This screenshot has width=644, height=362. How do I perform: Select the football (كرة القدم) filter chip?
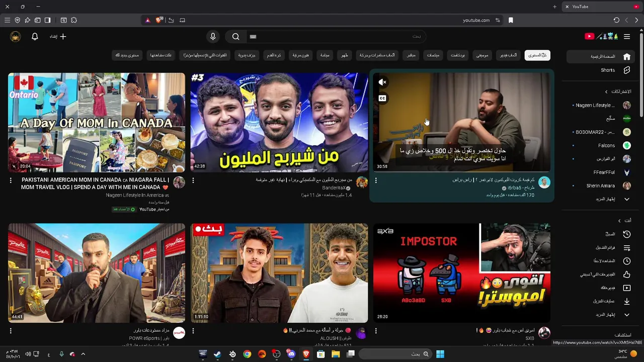pyautogui.click(x=274, y=55)
